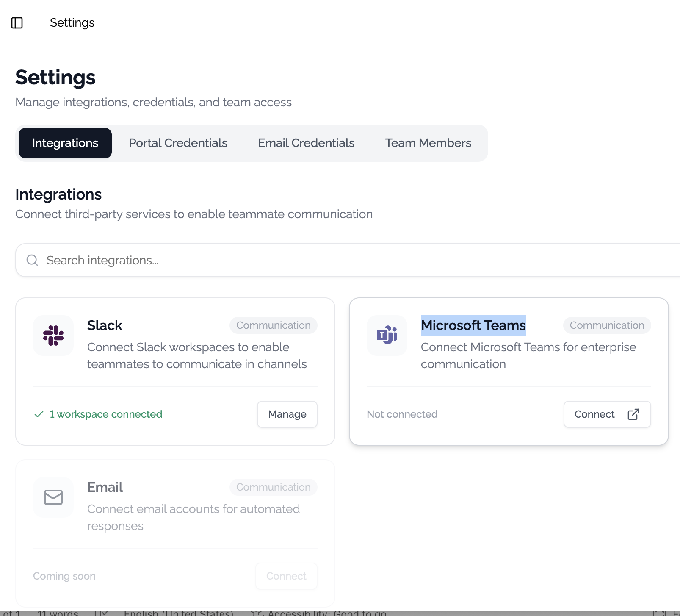
Task: Switch to the Portal Credentials tab
Action: pyautogui.click(x=178, y=143)
